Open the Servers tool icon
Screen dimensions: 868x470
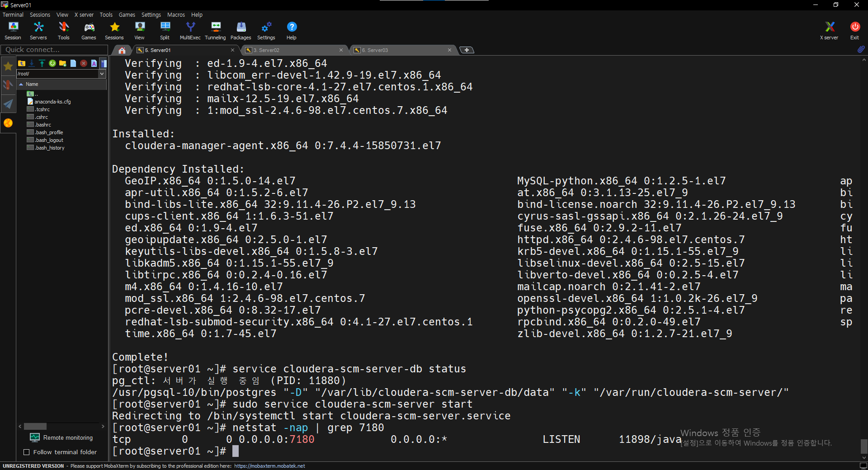click(x=38, y=31)
